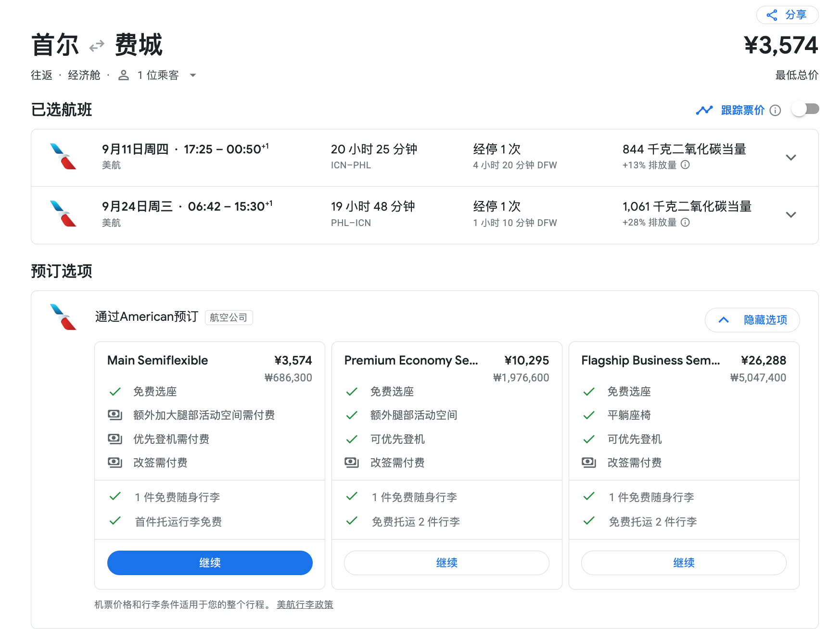Continue with the Flagship Business fare
Screen dimensions: 840x629
tap(684, 563)
